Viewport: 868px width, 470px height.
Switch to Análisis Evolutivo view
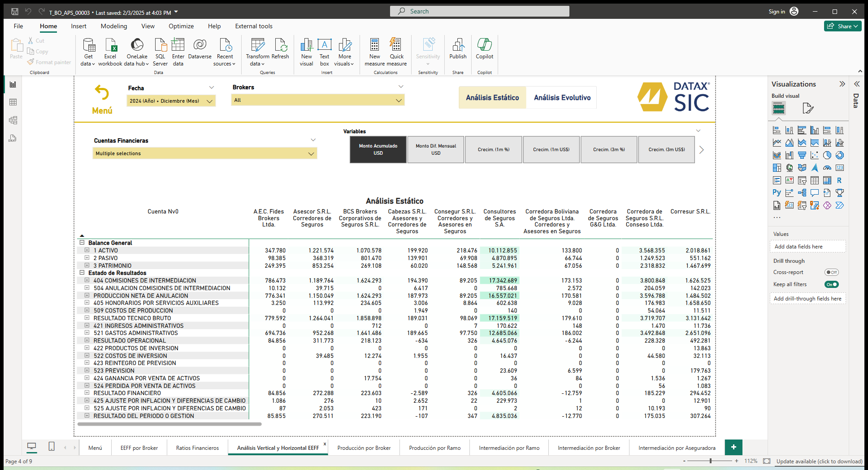[561, 97]
